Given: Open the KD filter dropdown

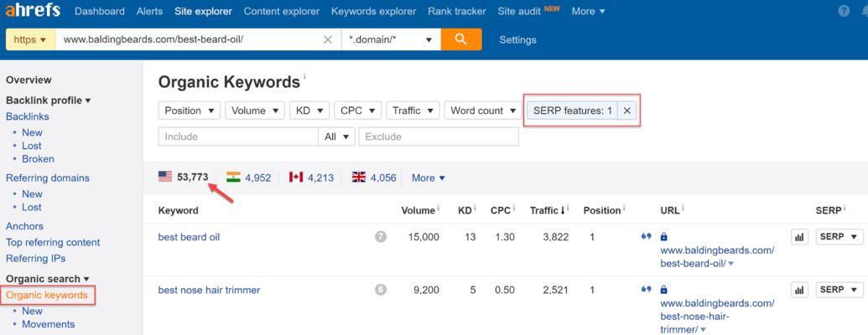Looking at the screenshot, I should pyautogui.click(x=309, y=111).
